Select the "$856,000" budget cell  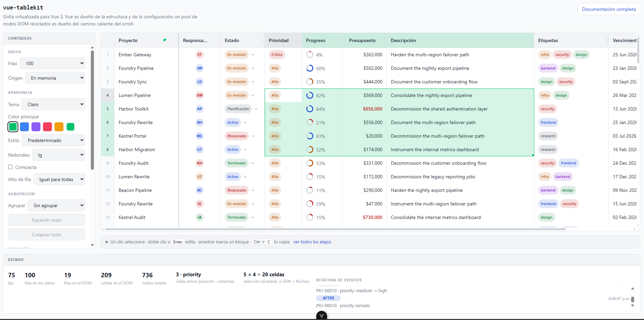(x=364, y=109)
